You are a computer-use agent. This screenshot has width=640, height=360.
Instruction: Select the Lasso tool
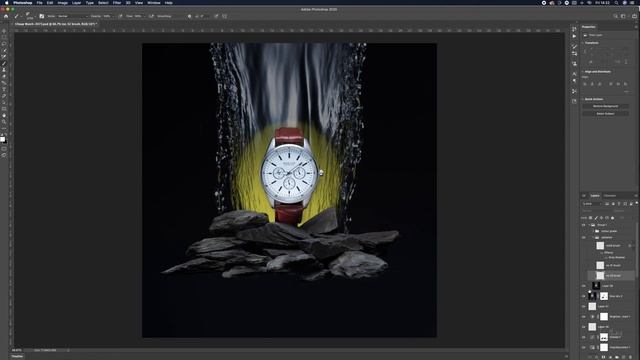click(x=4, y=44)
